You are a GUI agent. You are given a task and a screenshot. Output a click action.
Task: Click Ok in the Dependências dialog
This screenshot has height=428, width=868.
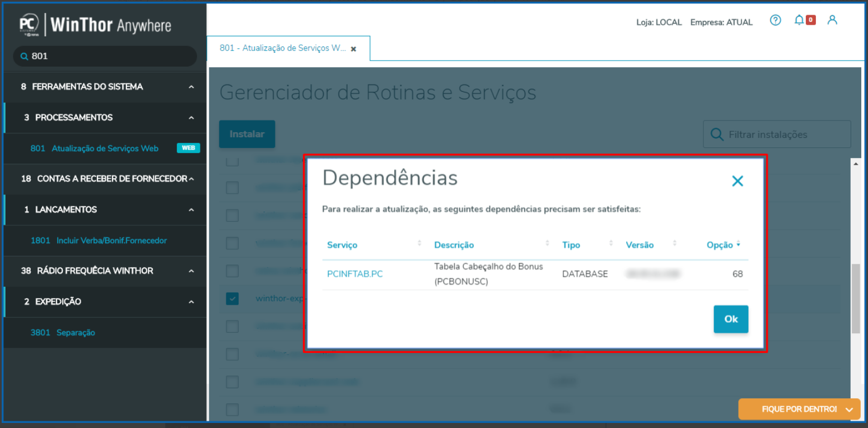tap(731, 319)
